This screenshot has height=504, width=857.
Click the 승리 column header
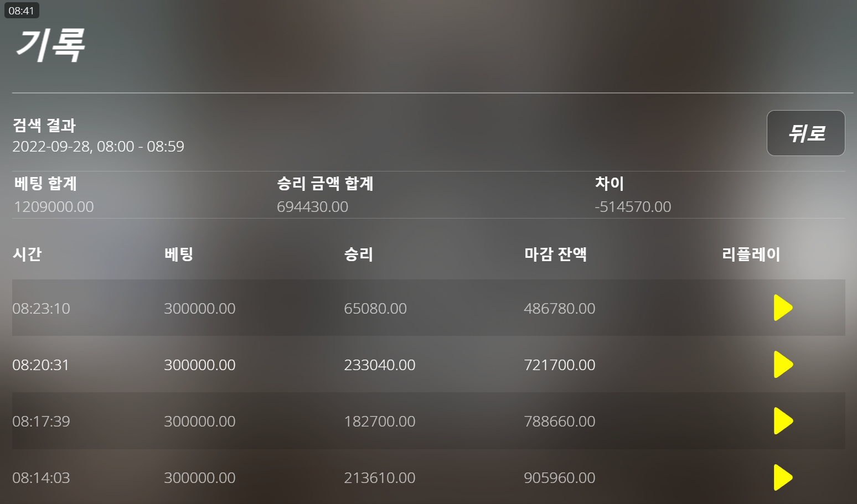358,254
